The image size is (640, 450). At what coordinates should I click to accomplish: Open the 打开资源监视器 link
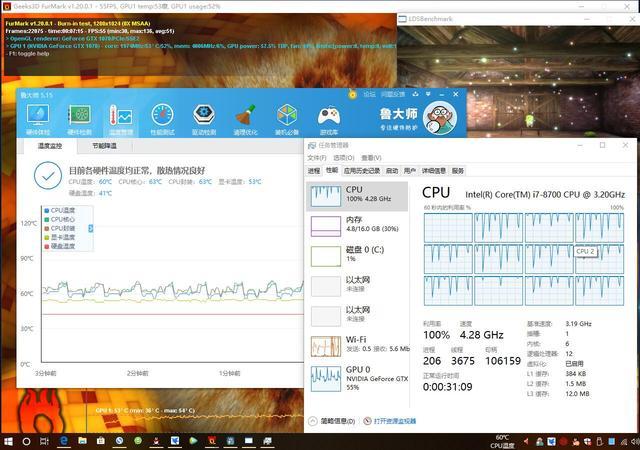coord(390,421)
